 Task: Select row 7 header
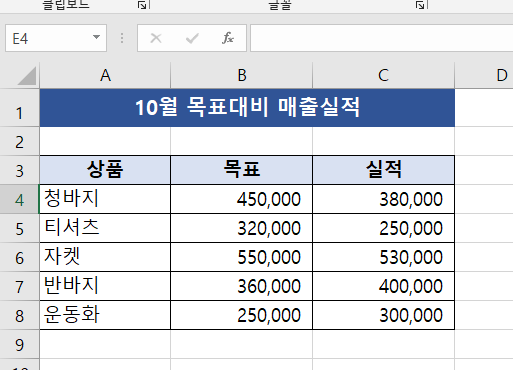(20, 286)
